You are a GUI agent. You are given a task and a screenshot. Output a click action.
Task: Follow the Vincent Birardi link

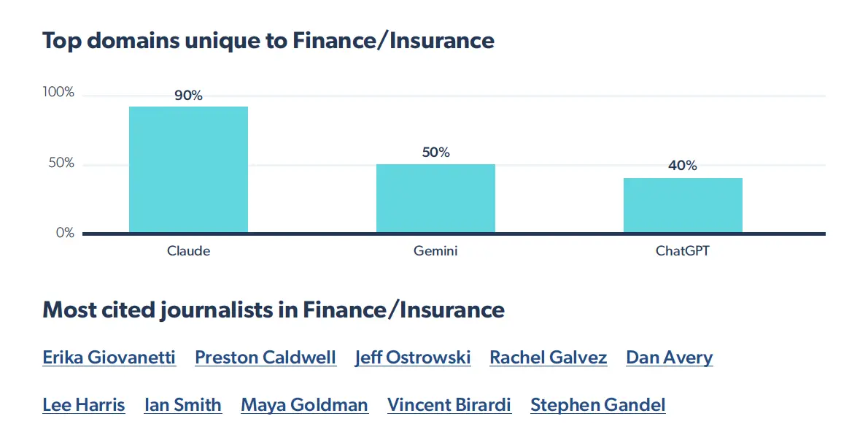tap(449, 405)
